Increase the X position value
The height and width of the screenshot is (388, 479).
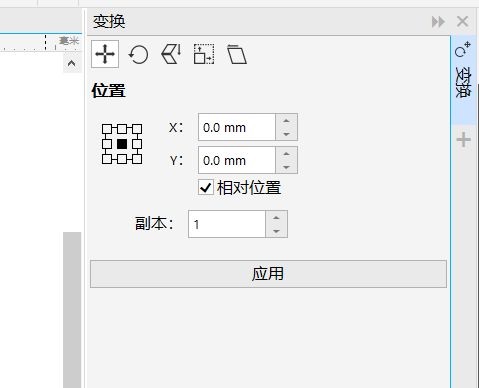[x=286, y=121]
